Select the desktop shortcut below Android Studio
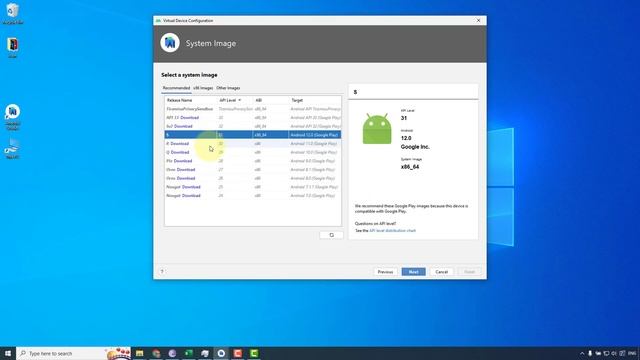This screenshot has height=360, width=640. [x=13, y=148]
